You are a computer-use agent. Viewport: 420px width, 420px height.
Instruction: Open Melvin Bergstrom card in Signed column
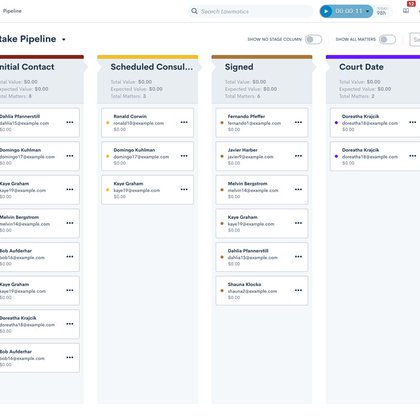[x=262, y=190]
